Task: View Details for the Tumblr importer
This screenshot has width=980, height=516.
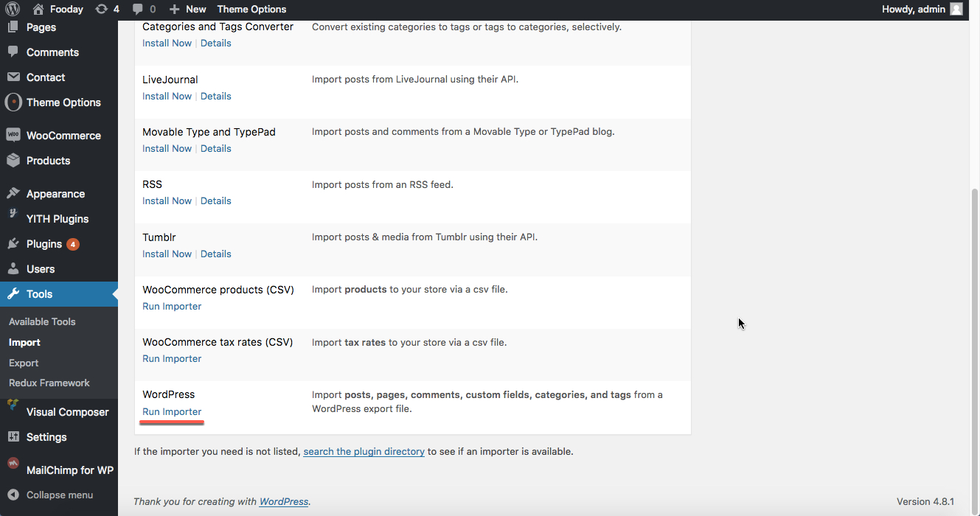Action: coord(216,254)
